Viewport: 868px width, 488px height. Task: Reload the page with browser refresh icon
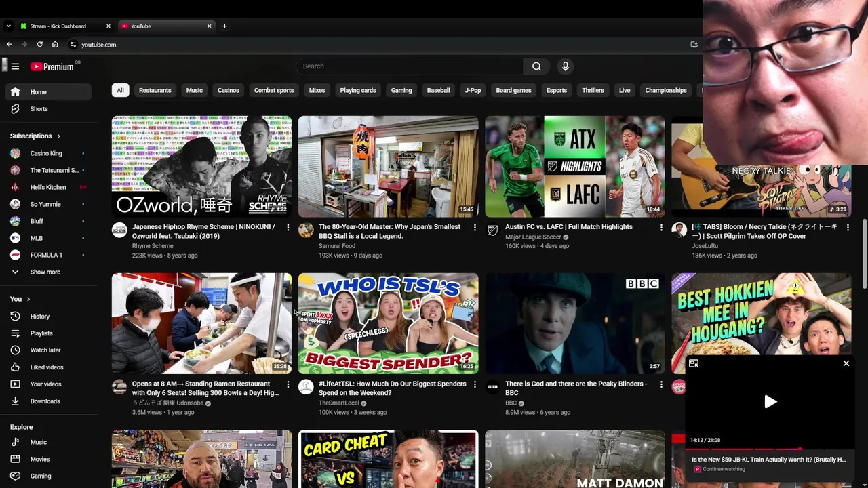[x=39, y=45]
